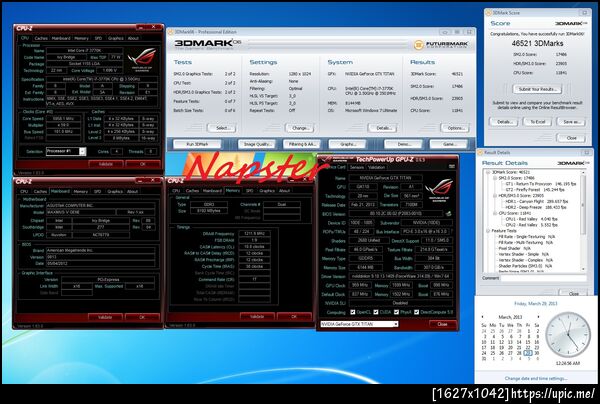This screenshot has width=600, height=404.
Task: Click the BIOS save icon in GPU-Z
Action: pos(448,213)
